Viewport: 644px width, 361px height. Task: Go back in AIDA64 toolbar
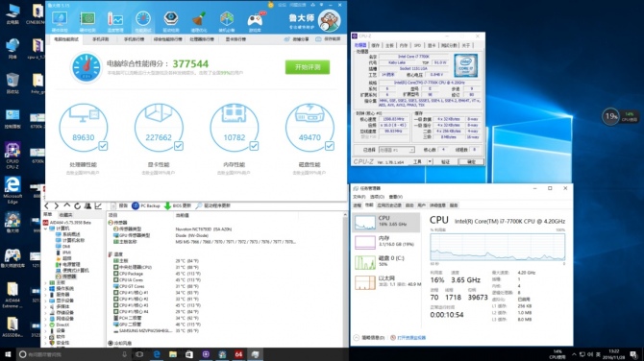coord(47,205)
